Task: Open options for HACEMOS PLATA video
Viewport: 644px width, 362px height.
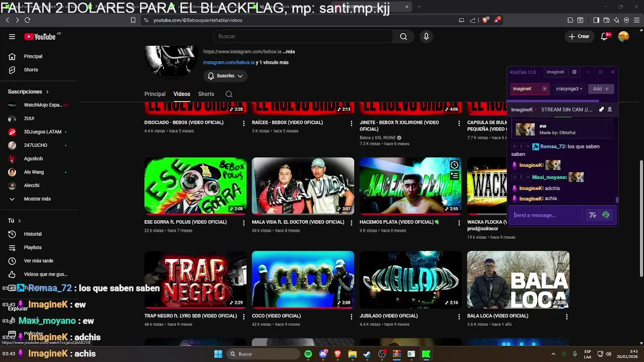Action: coord(459,222)
